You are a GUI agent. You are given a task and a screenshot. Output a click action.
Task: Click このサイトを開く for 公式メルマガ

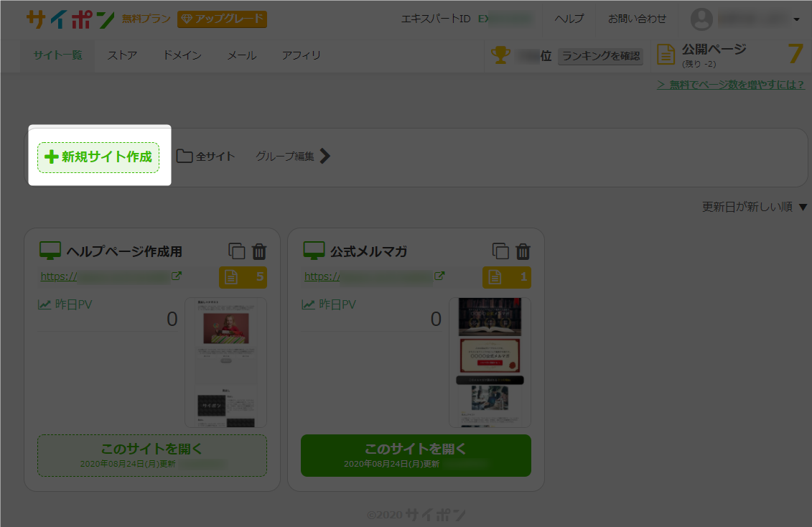(416, 455)
